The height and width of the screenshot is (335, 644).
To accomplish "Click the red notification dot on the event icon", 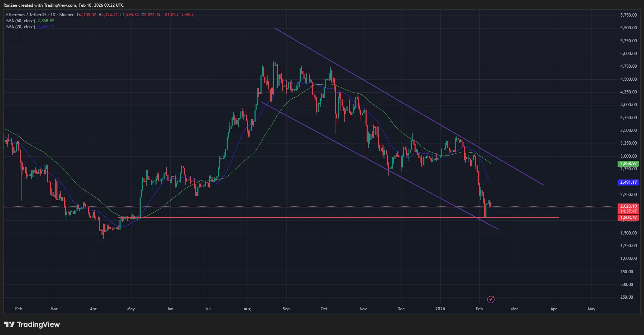I will coord(494,297).
